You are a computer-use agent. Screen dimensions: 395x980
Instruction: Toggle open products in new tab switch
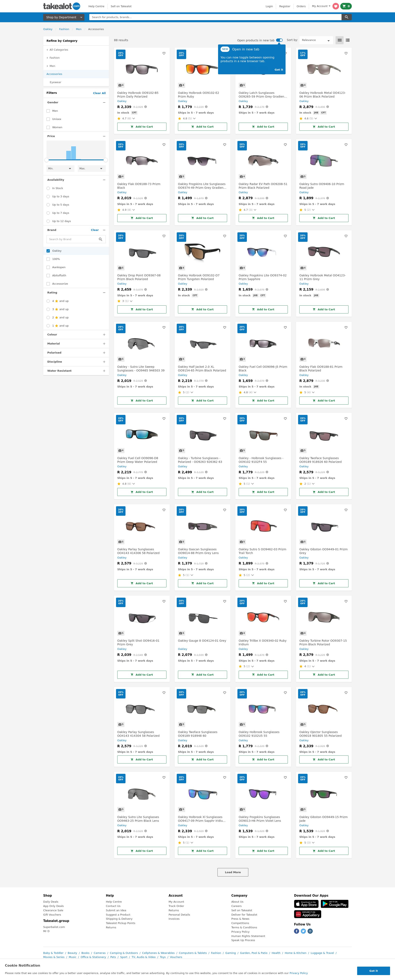point(279,40)
